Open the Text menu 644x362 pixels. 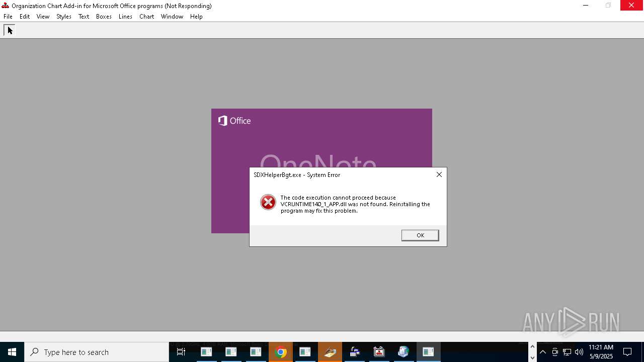(x=84, y=17)
